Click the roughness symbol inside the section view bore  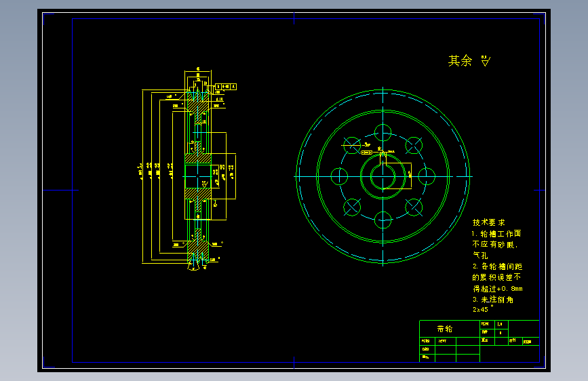[205, 184]
